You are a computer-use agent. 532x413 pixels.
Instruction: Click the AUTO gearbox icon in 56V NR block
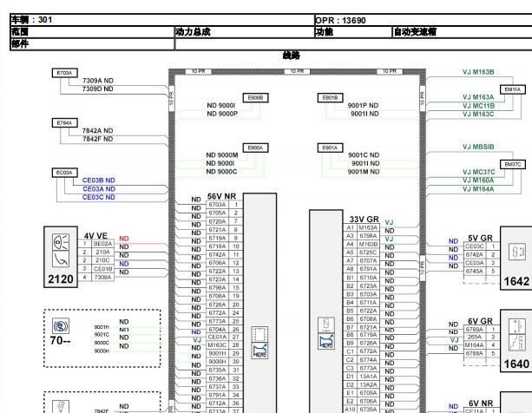(259, 351)
